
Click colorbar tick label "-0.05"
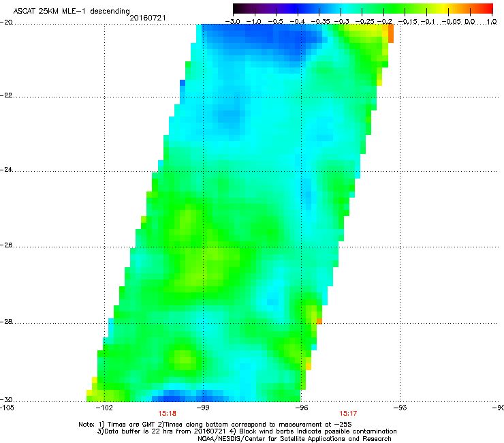[x=452, y=22]
